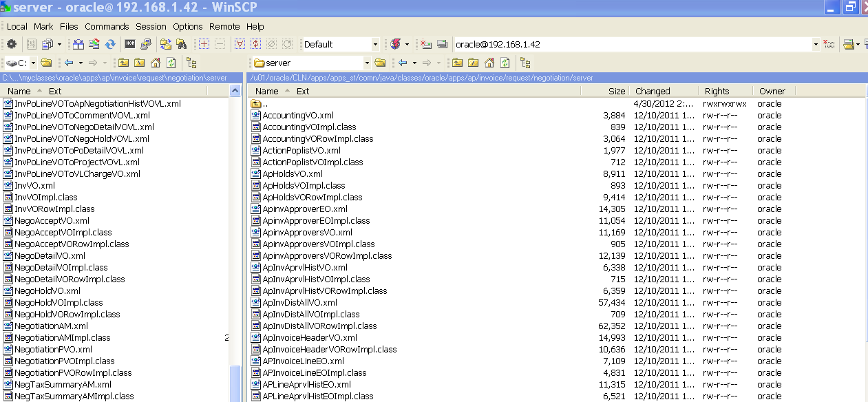The height and width of the screenshot is (402, 868).
Task: Expand the globe session-color dropdown arrow
Action: coord(407,44)
